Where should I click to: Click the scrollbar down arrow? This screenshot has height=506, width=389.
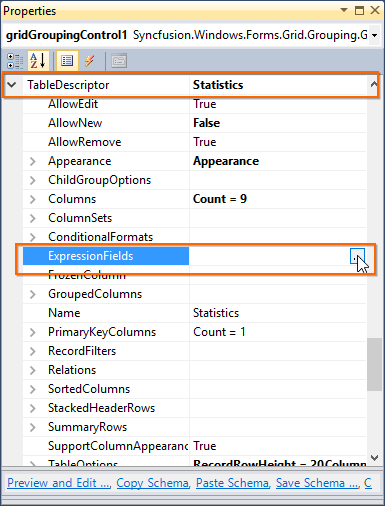(374, 458)
